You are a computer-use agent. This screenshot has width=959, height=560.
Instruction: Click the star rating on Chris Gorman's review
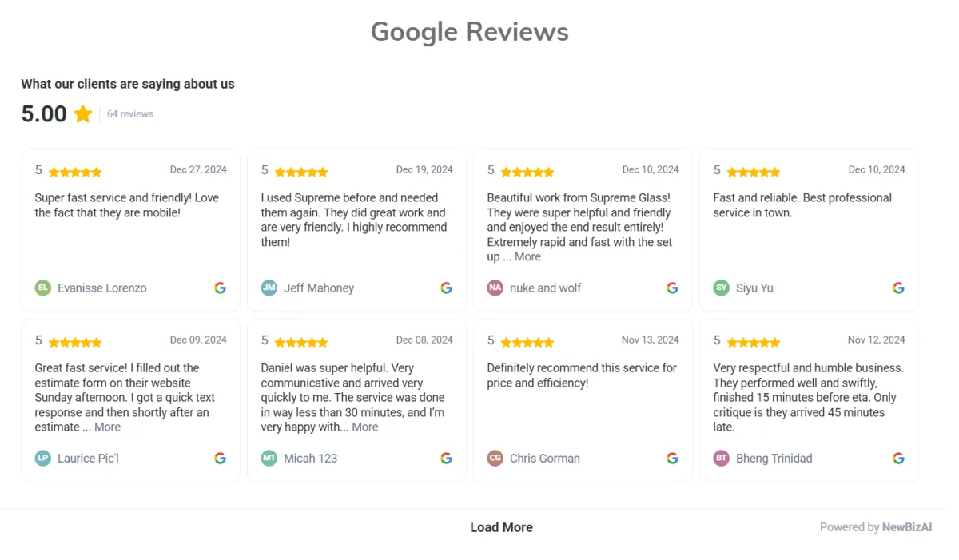click(527, 342)
